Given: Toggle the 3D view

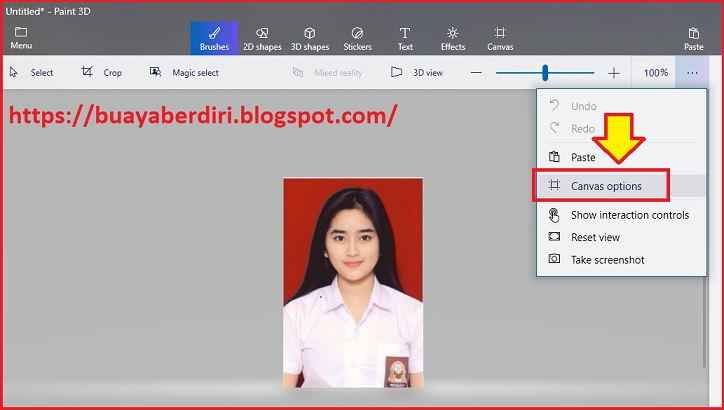Looking at the screenshot, I should pyautogui.click(x=417, y=72).
